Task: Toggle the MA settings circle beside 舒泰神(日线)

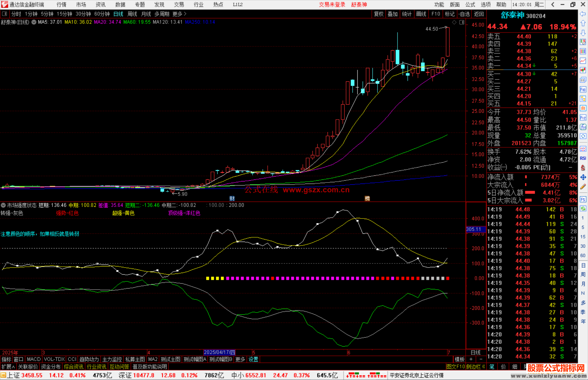Action: pyautogui.click(x=34, y=22)
